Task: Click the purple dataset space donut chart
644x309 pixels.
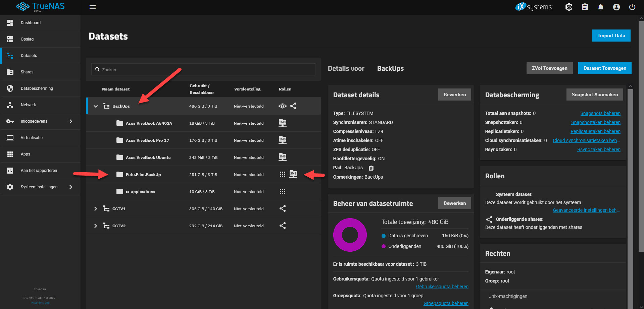Action: click(x=350, y=235)
